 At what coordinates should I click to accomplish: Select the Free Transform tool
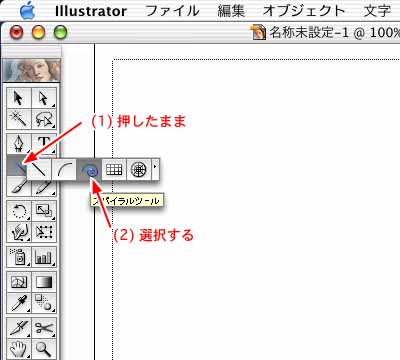[44, 232]
